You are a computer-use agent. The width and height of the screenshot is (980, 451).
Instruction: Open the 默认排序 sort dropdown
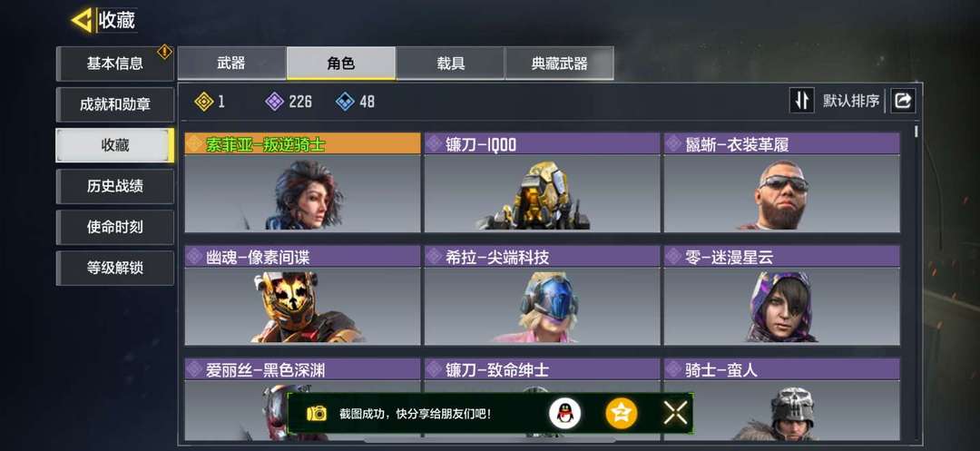coord(850,101)
